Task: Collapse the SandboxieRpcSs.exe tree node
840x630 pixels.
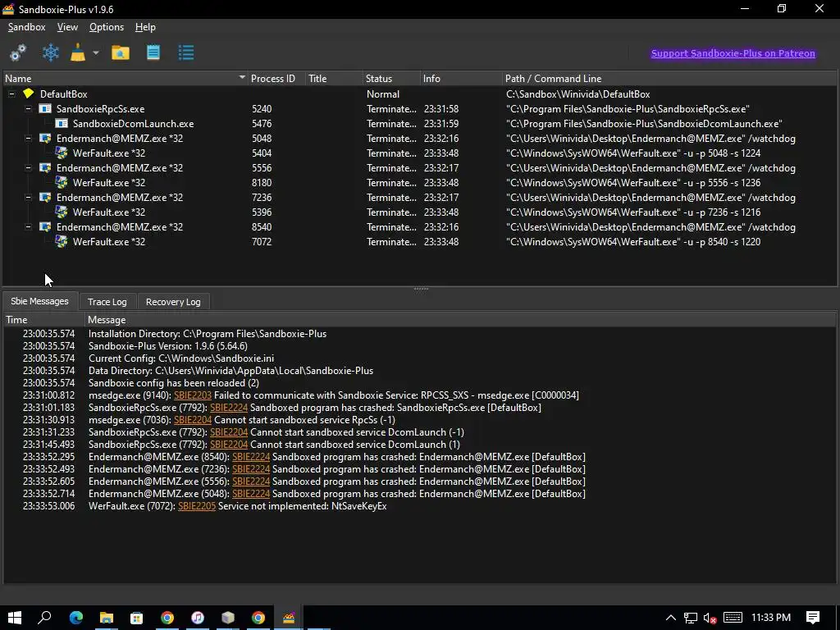Action: (29, 109)
